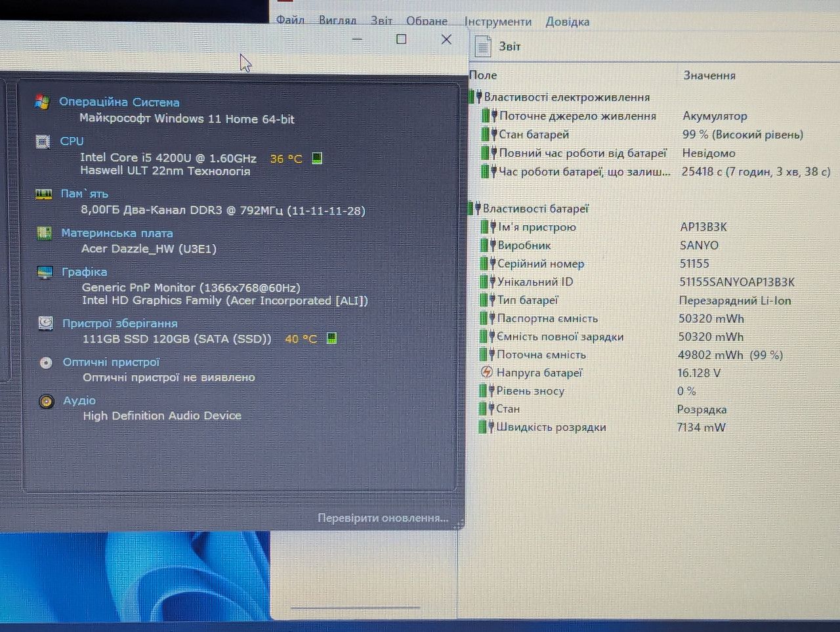Click the monitor icon beside Графіка

point(45,272)
